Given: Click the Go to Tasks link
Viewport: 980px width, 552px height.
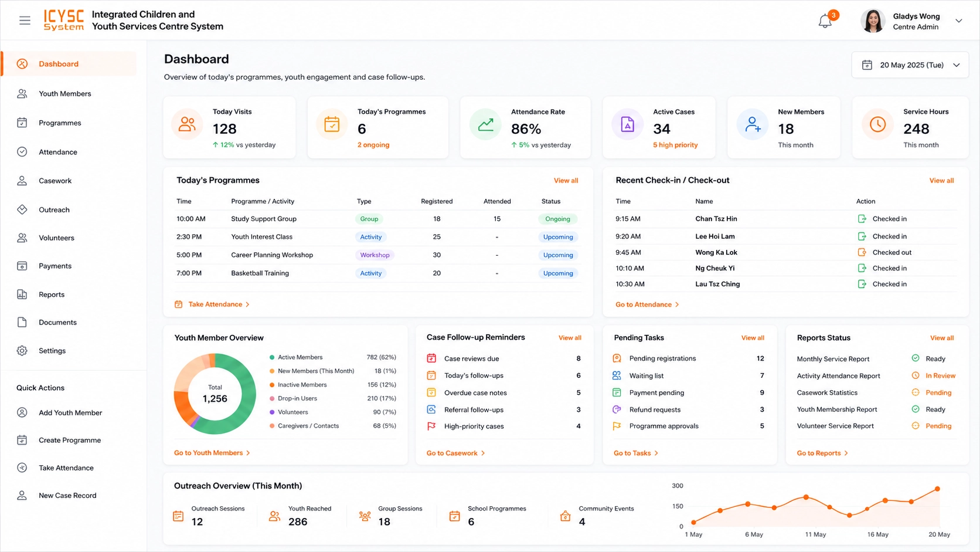Looking at the screenshot, I should coord(636,453).
